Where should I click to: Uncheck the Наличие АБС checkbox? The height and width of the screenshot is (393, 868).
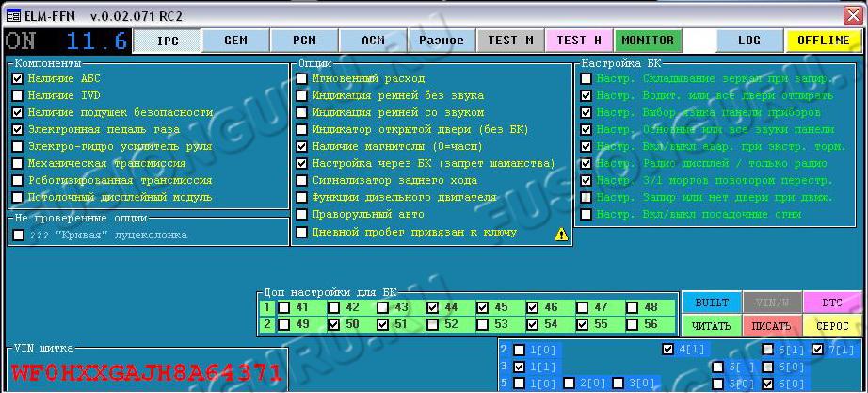[18, 79]
